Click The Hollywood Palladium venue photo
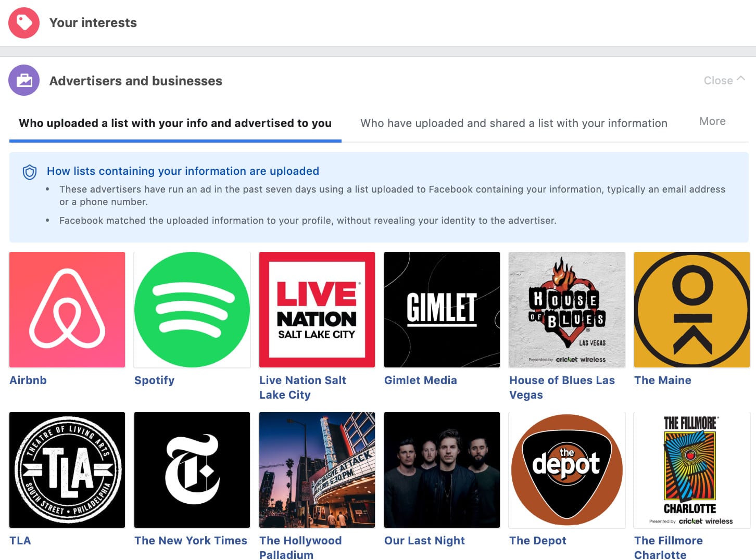Screen dimensions: 756x560 click(317, 470)
